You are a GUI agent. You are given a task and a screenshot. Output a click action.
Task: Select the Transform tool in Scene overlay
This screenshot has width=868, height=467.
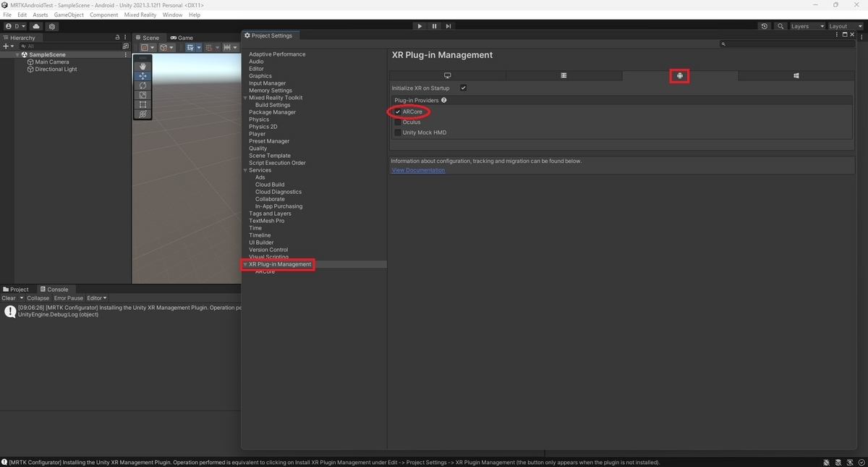coord(142,114)
